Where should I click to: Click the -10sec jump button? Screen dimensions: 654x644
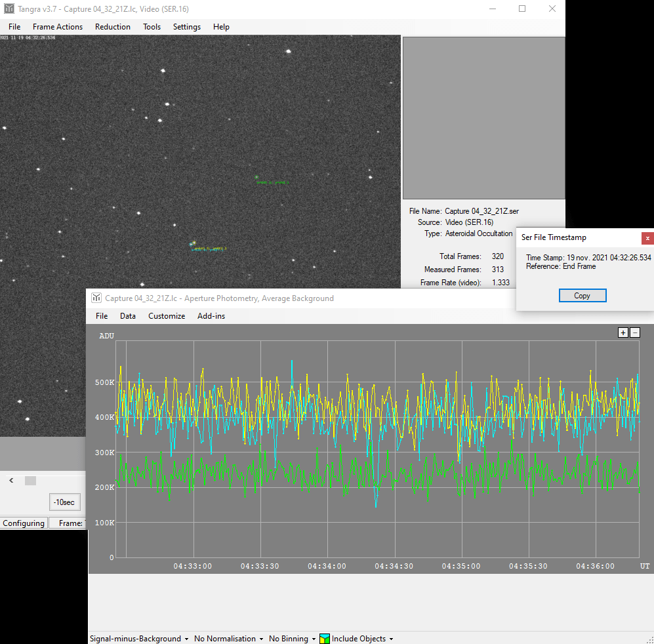click(64, 502)
